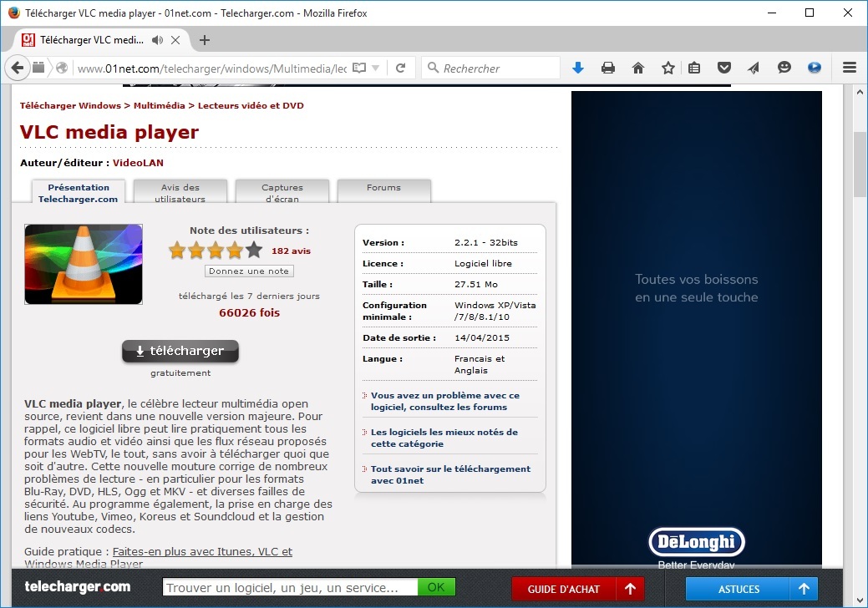Viewport: 868px width, 608px height.
Task: Click the scrollbar up arrow
Action: 860,92
